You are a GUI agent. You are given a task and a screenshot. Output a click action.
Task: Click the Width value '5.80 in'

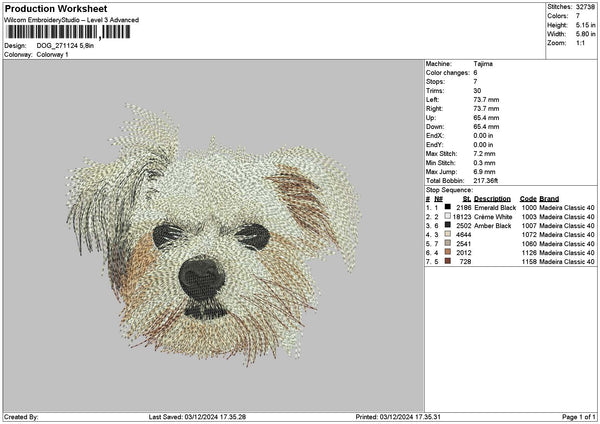585,34
